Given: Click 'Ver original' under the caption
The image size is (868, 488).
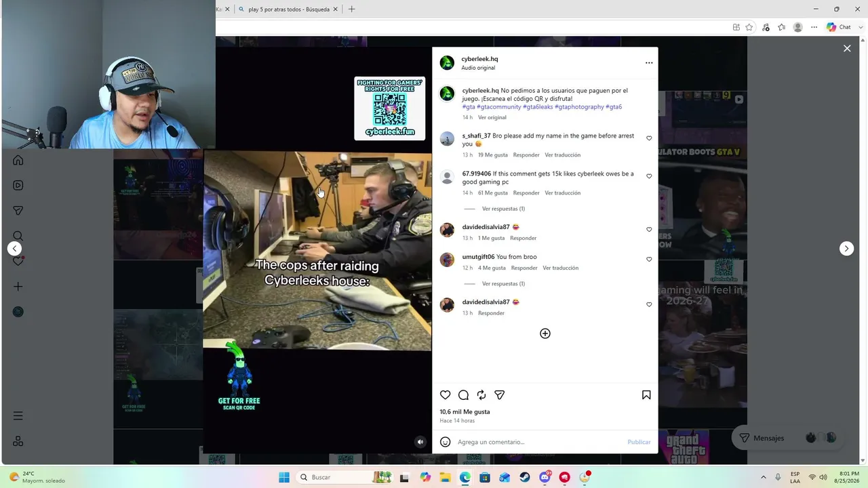Looking at the screenshot, I should point(492,118).
